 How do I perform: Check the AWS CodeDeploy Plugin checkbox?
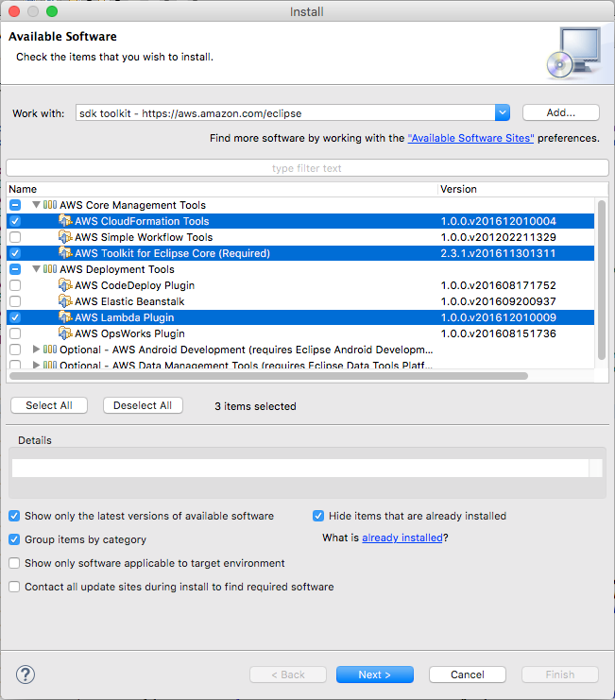tap(15, 285)
